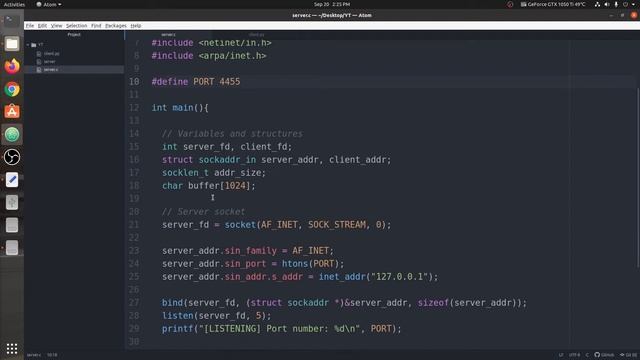Open the text editor pencil icon in dock
Image resolution: width=640 pixels, height=360 pixels.
[12, 180]
